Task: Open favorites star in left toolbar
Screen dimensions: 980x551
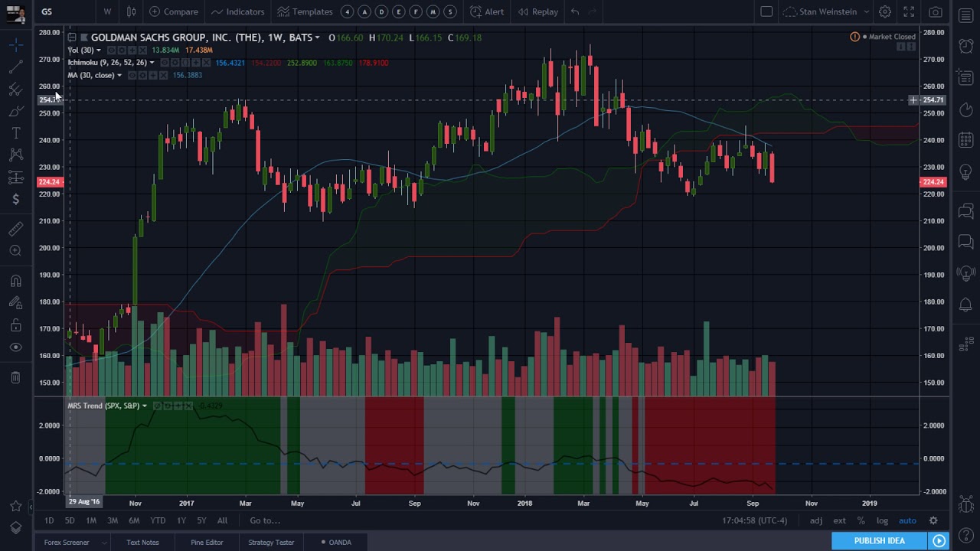Action: click(x=15, y=506)
